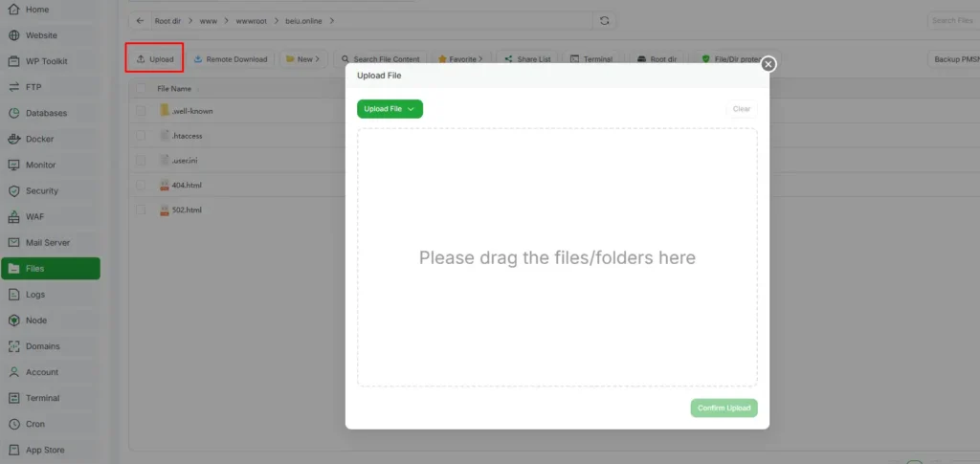Expand the Favorite dropdown
The height and width of the screenshot is (464, 980).
coord(460,59)
